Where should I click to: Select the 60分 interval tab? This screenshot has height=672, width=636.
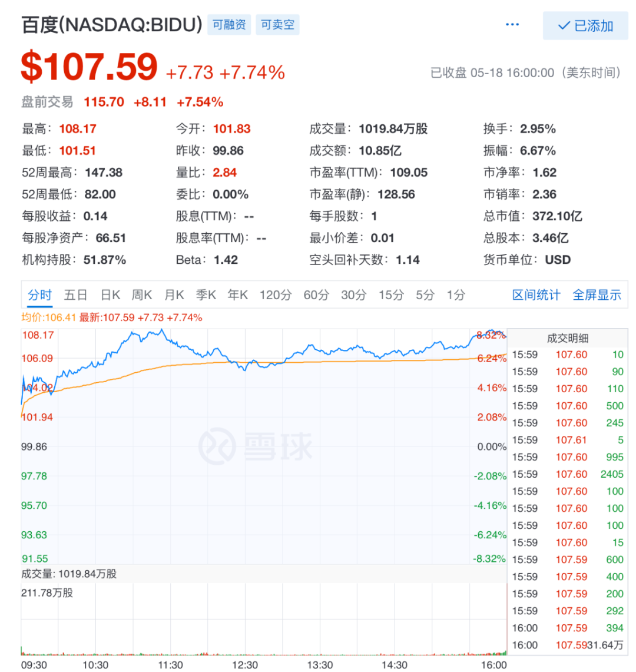pos(316,295)
